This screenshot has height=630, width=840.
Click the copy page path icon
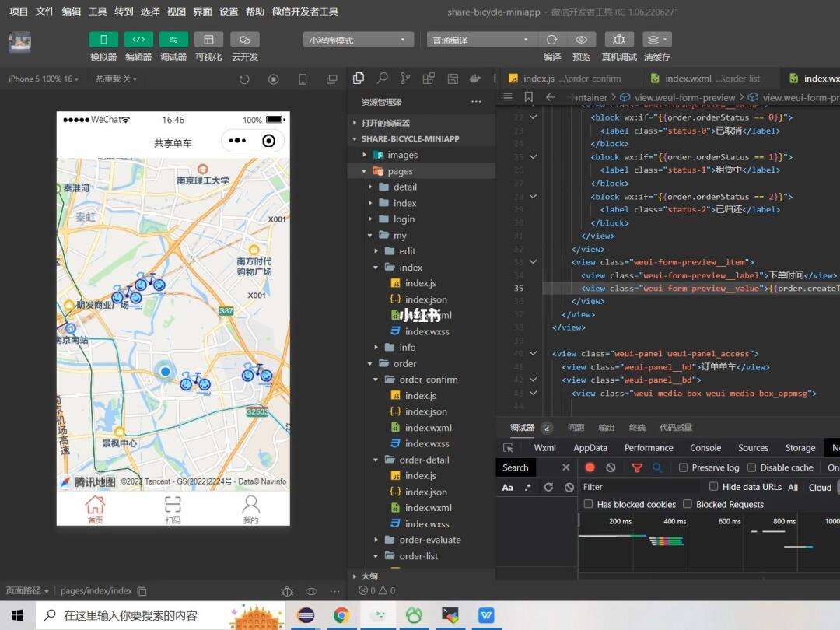(142, 591)
